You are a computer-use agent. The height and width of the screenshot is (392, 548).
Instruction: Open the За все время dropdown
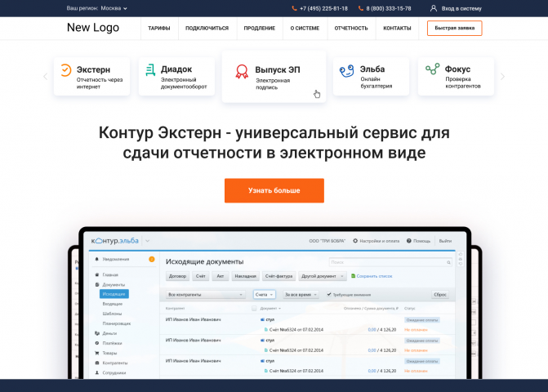tap(301, 295)
